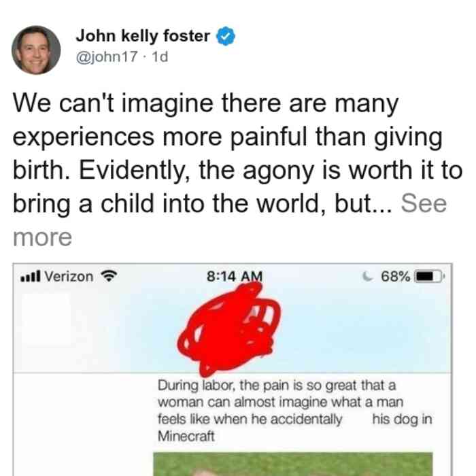Click the blank white square in the embedded header

coord(46,319)
